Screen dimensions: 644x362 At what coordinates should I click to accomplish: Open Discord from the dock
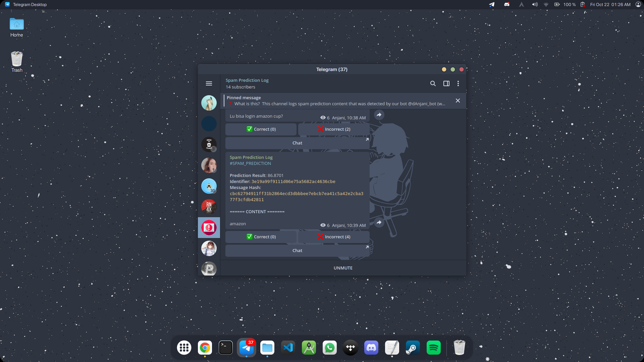[x=371, y=348]
